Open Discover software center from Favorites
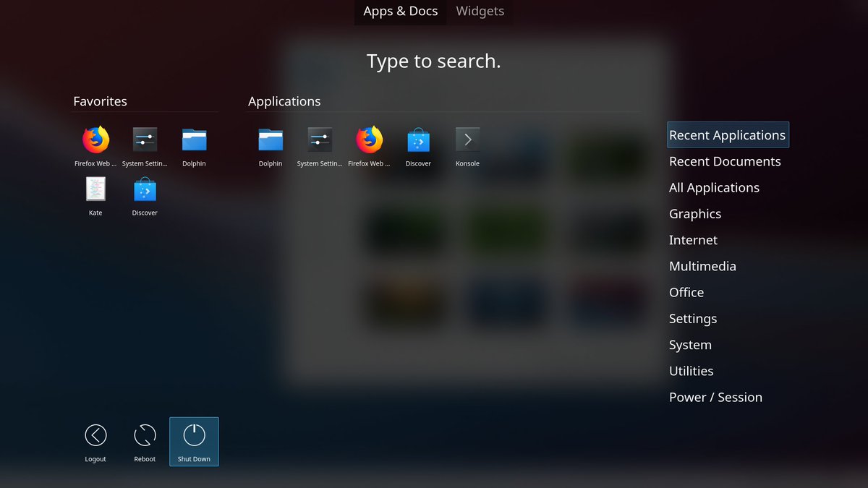868x488 pixels. point(144,192)
